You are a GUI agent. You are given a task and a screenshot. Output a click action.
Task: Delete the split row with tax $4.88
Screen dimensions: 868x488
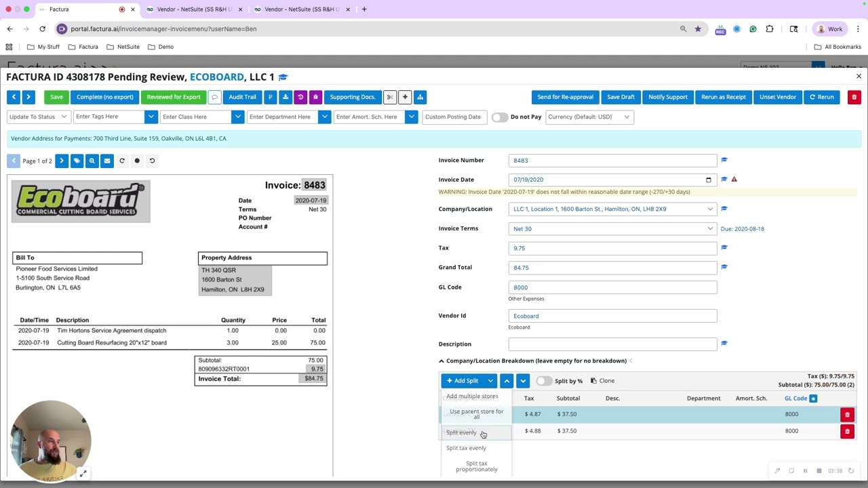click(x=847, y=431)
